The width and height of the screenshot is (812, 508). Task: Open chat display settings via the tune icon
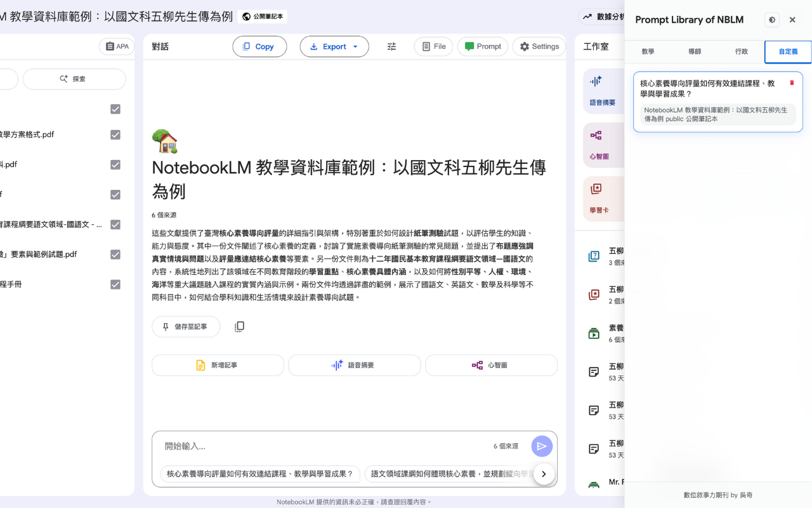(391, 46)
